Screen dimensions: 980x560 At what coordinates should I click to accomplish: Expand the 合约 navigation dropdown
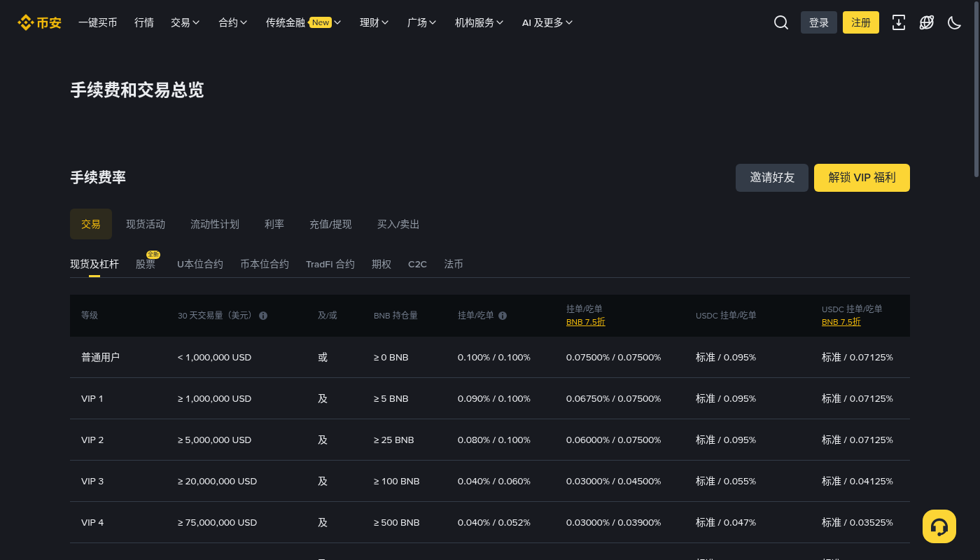233,22
